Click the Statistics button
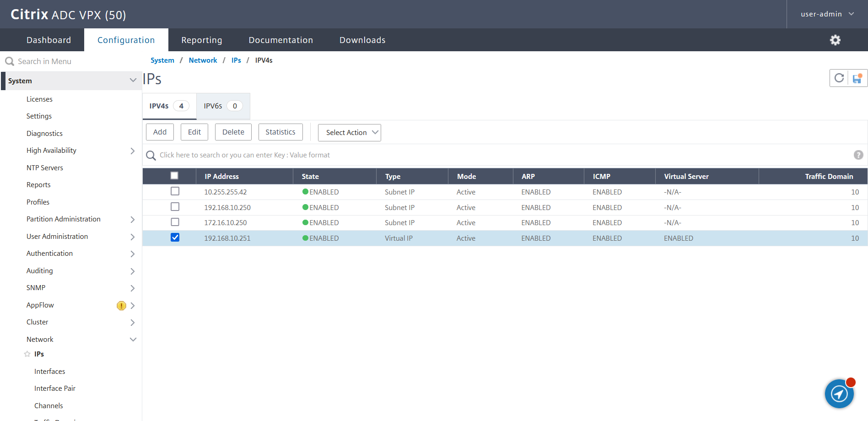Viewport: 868px width, 421px height. [280, 132]
